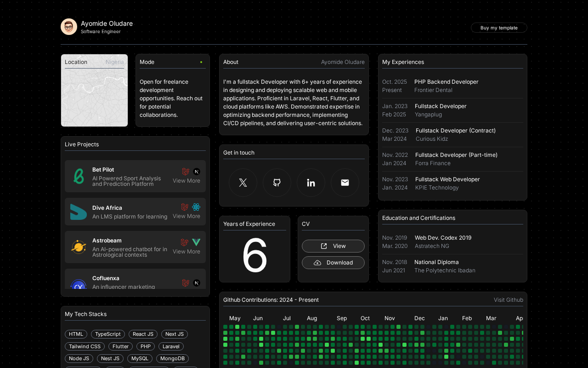The height and width of the screenshot is (368, 588).
Task: Click the CV View button
Action: point(333,246)
